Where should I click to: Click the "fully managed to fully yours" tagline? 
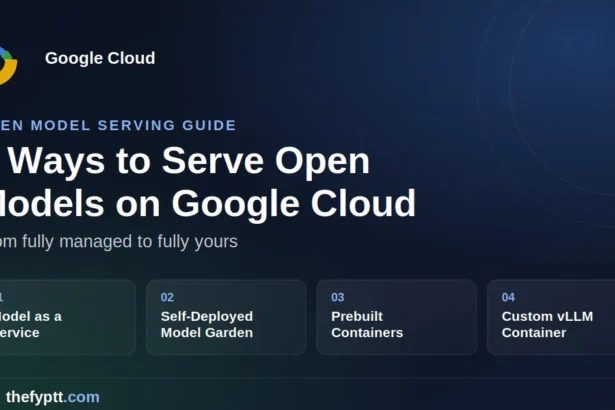(x=130, y=241)
